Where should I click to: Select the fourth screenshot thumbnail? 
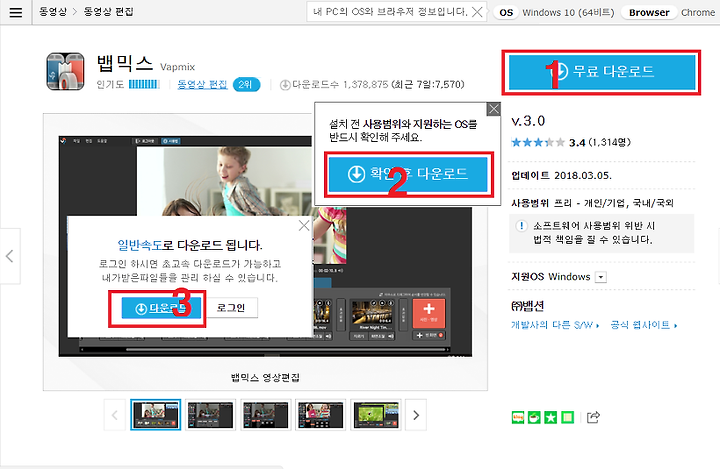click(x=321, y=415)
